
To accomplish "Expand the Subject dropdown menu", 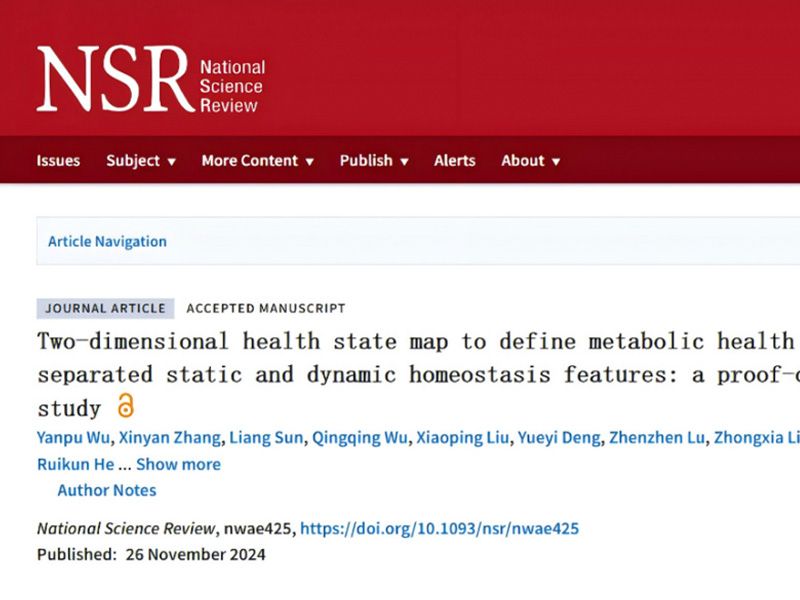I will coord(140,161).
